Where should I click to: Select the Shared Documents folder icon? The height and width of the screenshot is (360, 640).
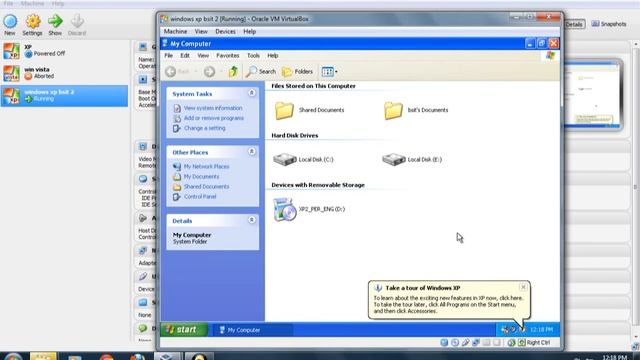[284, 110]
